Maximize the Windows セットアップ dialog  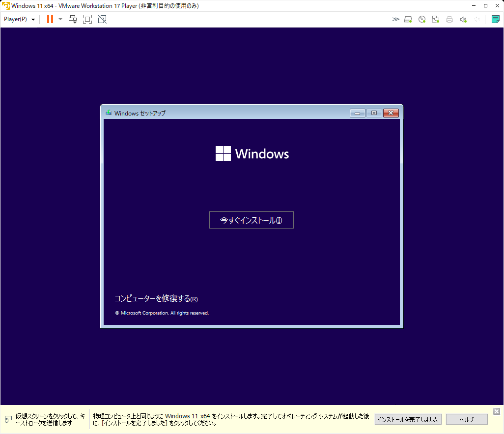[x=374, y=113]
